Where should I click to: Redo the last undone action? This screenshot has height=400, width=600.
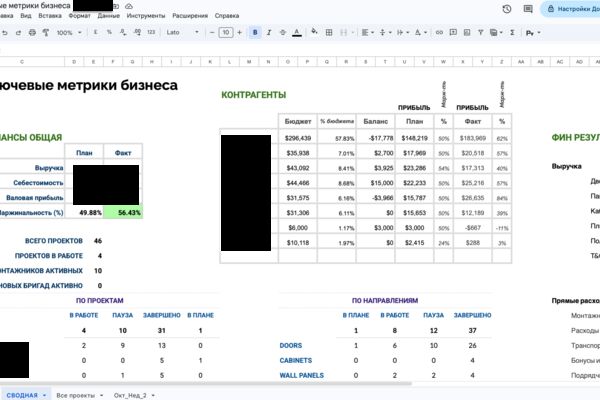pos(18,33)
